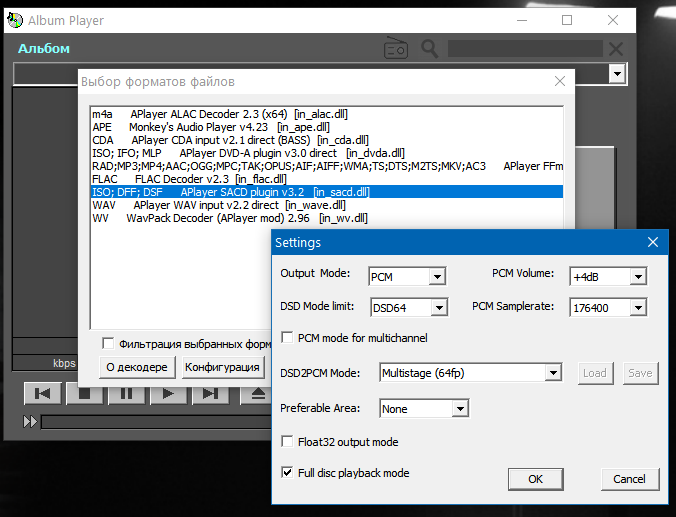This screenshot has width=676, height=517.
Task: Expand the Preferable Area dropdown
Action: (x=460, y=408)
